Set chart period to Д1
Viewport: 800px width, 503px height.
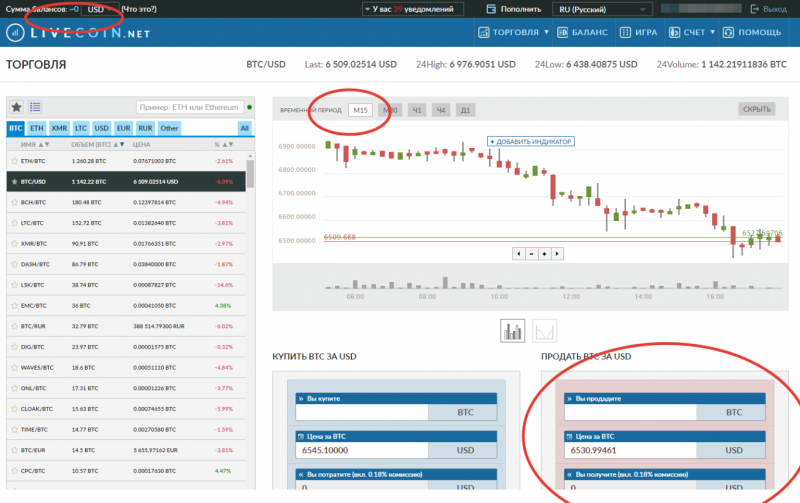(465, 110)
